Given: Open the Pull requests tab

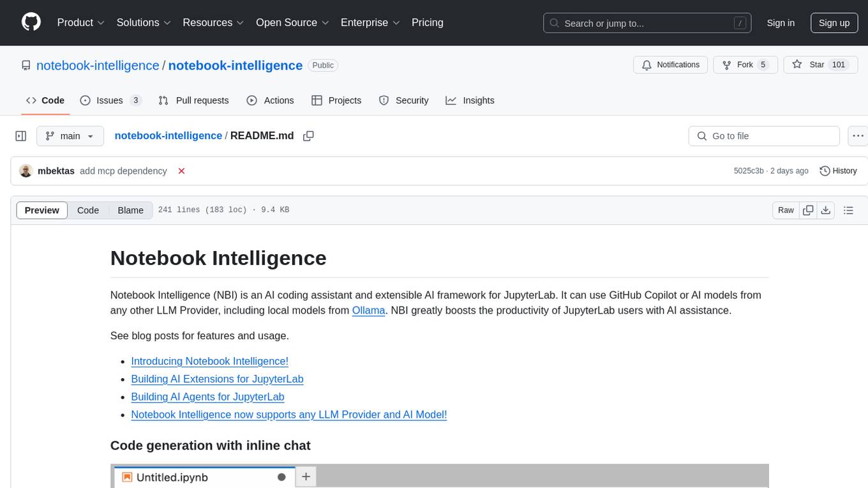Looking at the screenshot, I should (193, 100).
